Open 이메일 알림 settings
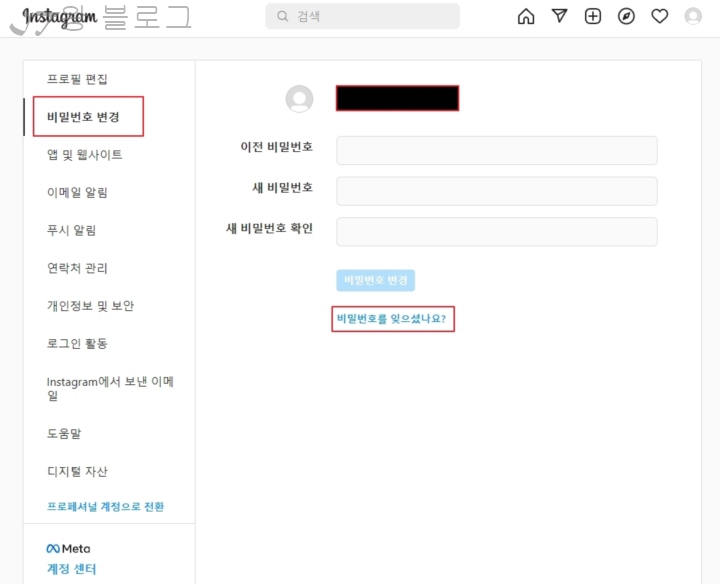720x584 pixels. tap(77, 192)
